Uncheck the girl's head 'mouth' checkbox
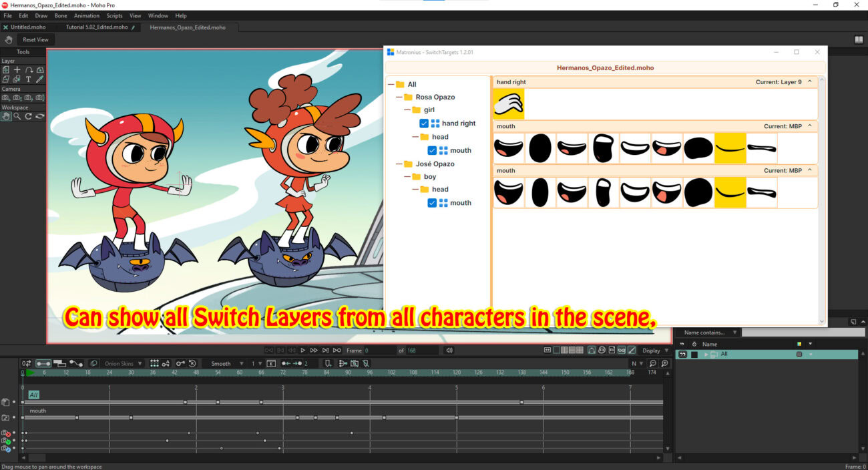 [x=432, y=150]
